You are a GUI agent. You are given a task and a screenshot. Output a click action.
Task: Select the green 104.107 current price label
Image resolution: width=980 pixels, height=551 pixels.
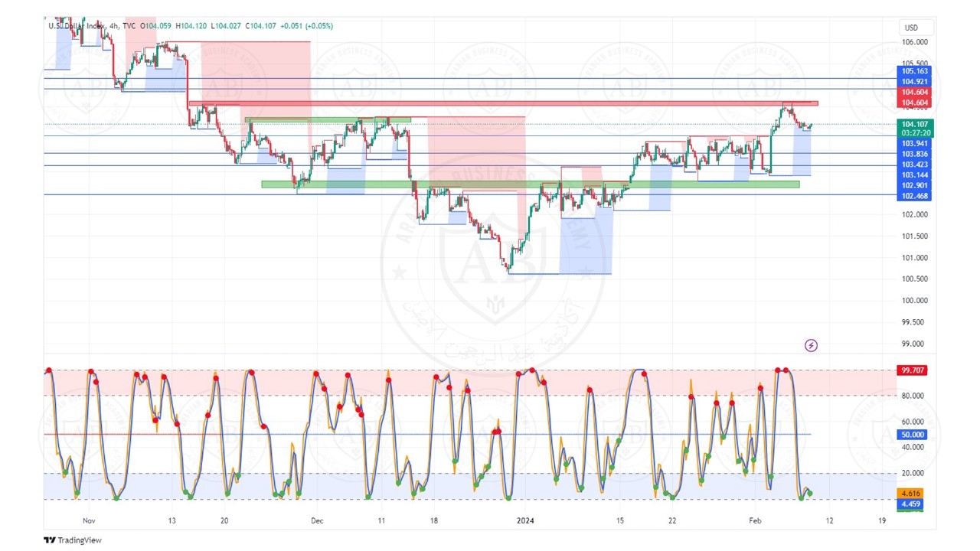(x=915, y=124)
